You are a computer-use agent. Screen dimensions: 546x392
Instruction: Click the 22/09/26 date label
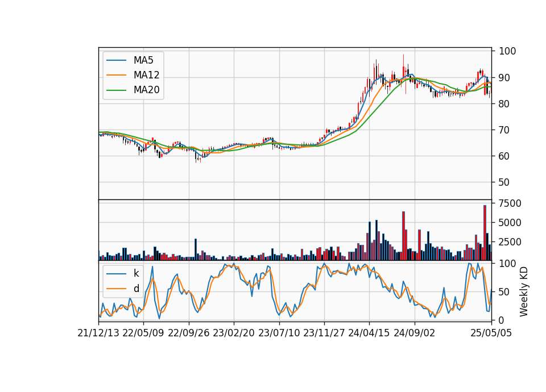tap(189, 333)
